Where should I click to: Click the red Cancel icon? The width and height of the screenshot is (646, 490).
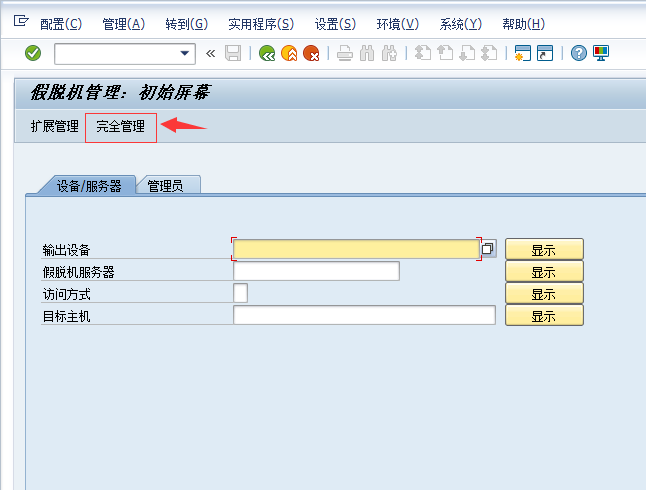coord(311,54)
